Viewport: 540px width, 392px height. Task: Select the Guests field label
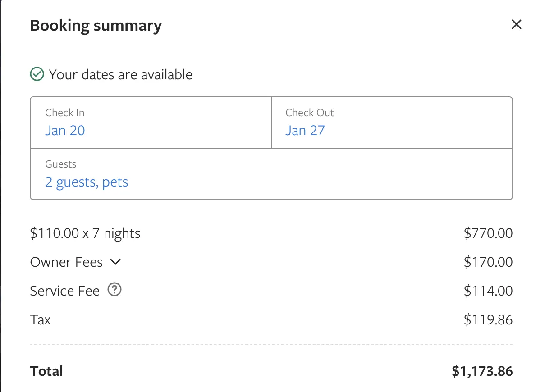tap(60, 164)
